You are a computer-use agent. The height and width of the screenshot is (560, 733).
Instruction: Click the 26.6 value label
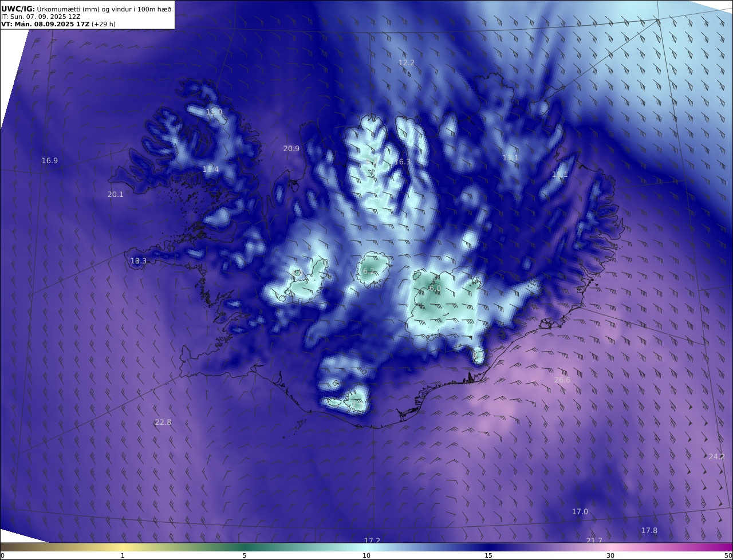562,380
